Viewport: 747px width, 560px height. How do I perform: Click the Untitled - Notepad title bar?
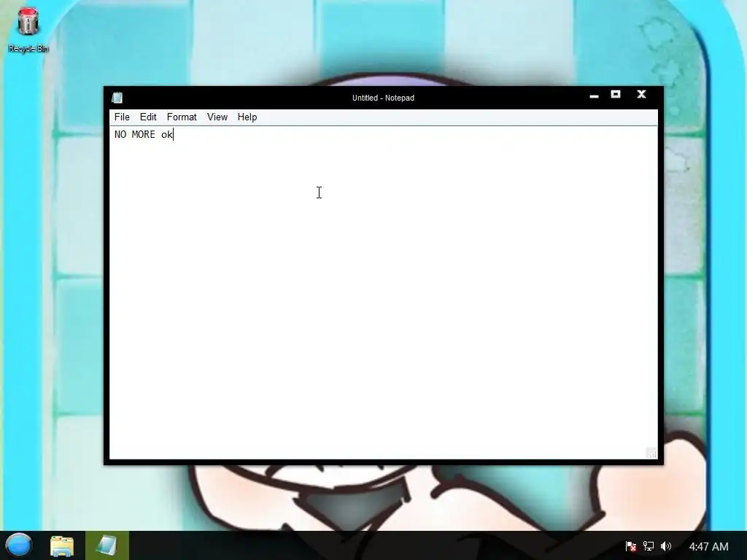(384, 98)
